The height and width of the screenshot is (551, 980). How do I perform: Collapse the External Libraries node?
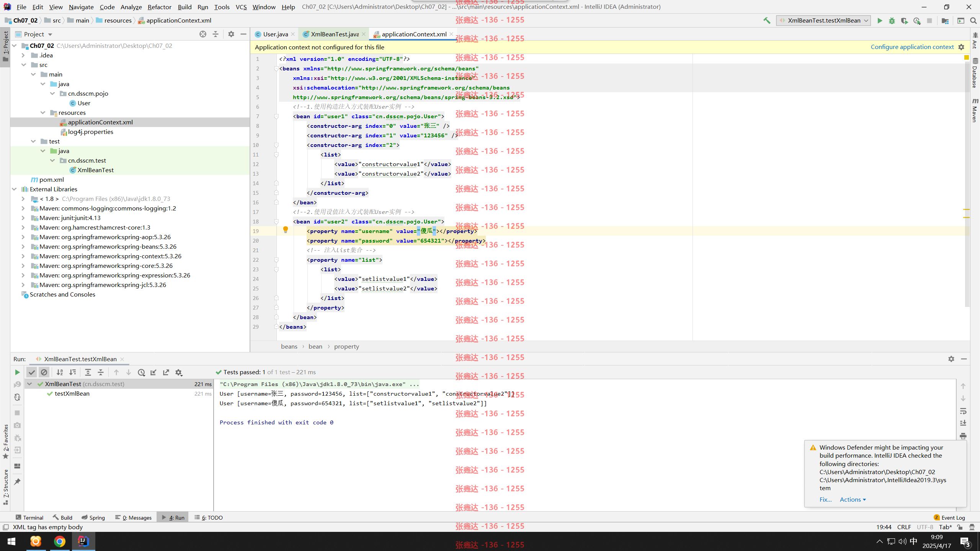(14, 189)
